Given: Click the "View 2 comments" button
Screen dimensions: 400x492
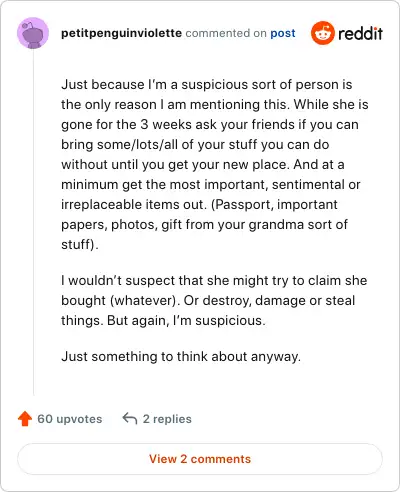Looking at the screenshot, I should (200, 459).
